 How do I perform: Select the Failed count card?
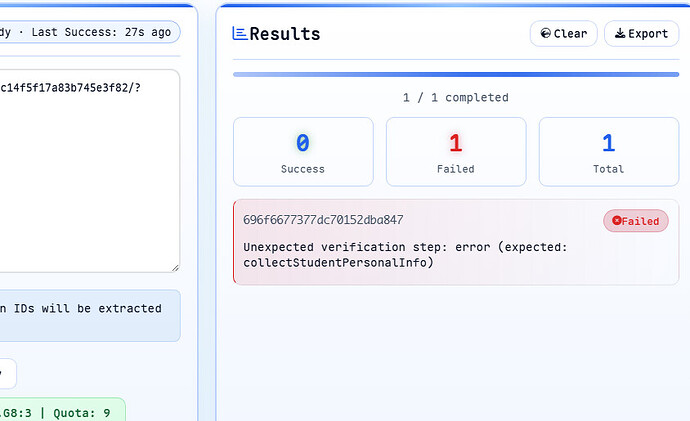point(456,152)
